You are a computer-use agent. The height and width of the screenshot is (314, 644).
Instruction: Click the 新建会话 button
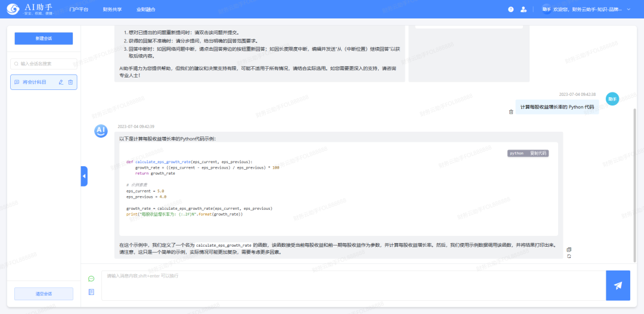(x=44, y=39)
